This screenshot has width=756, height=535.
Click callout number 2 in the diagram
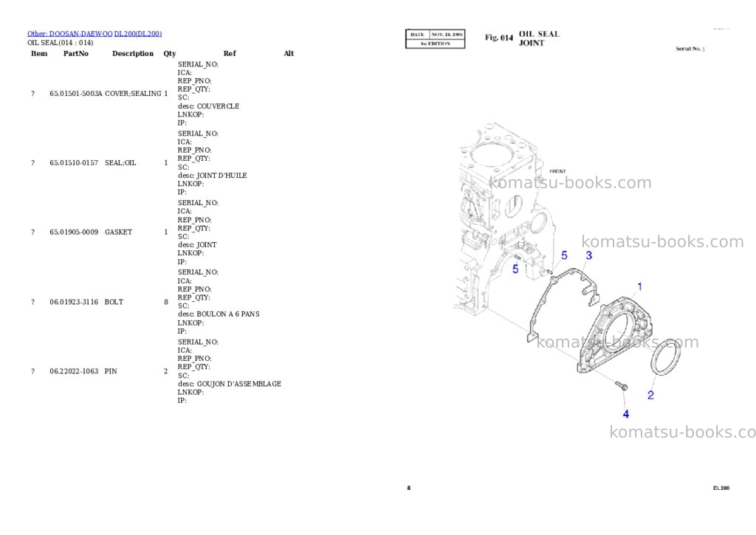click(x=650, y=396)
